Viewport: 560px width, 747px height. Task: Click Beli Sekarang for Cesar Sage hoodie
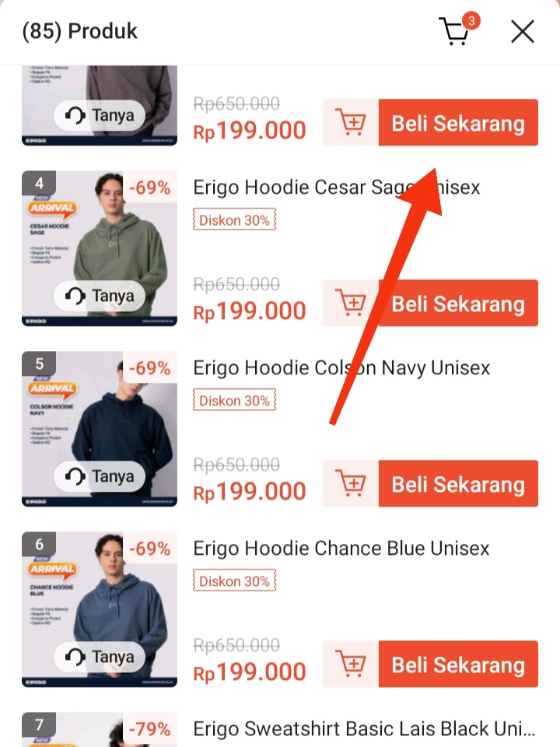tap(458, 303)
